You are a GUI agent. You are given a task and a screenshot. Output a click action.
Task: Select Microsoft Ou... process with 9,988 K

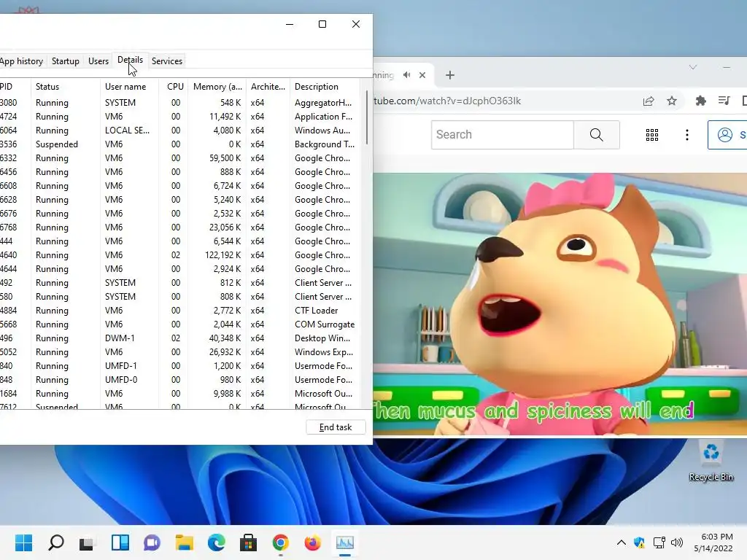[x=180, y=394]
